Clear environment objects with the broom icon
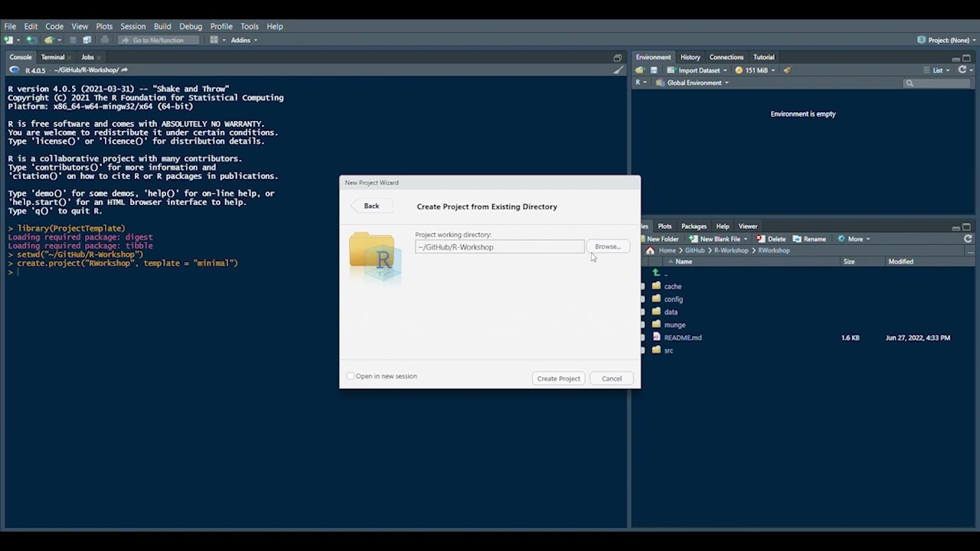Image resolution: width=980 pixels, height=551 pixels. tap(787, 70)
